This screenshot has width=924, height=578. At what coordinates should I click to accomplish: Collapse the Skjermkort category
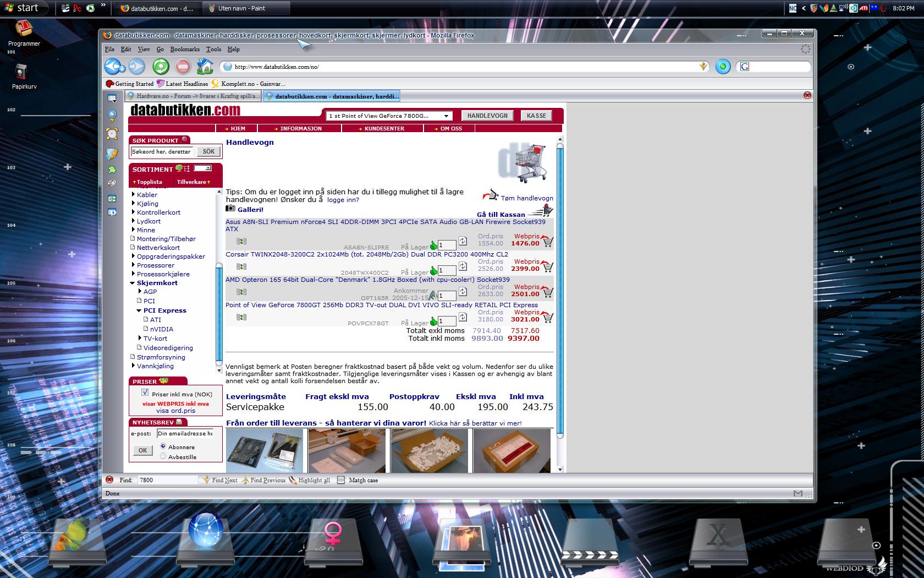[x=133, y=283]
